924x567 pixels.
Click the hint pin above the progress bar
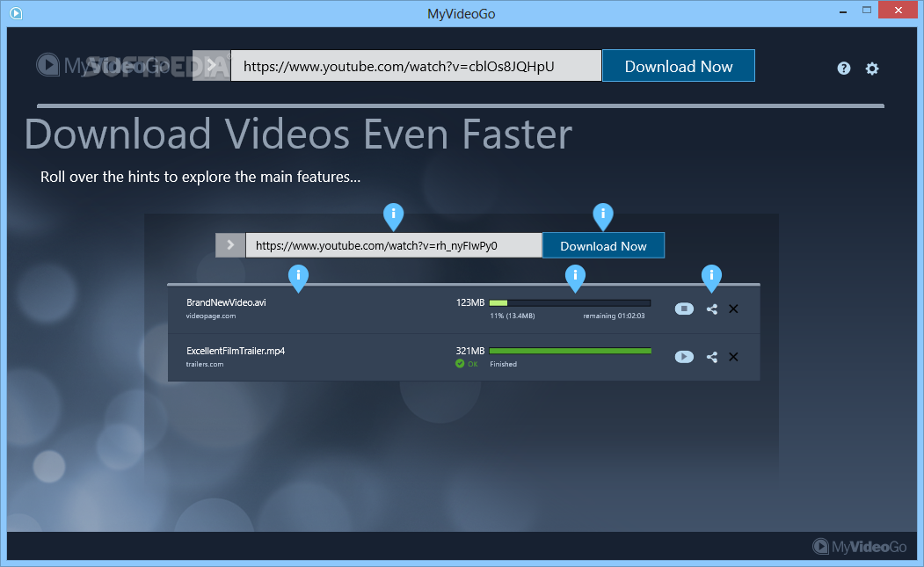coord(575,278)
